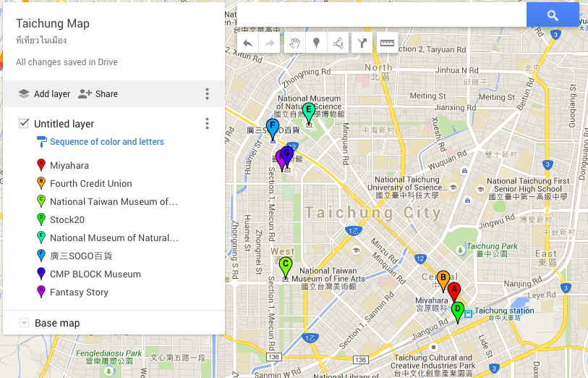Select the measure distances ruler tool

388,43
